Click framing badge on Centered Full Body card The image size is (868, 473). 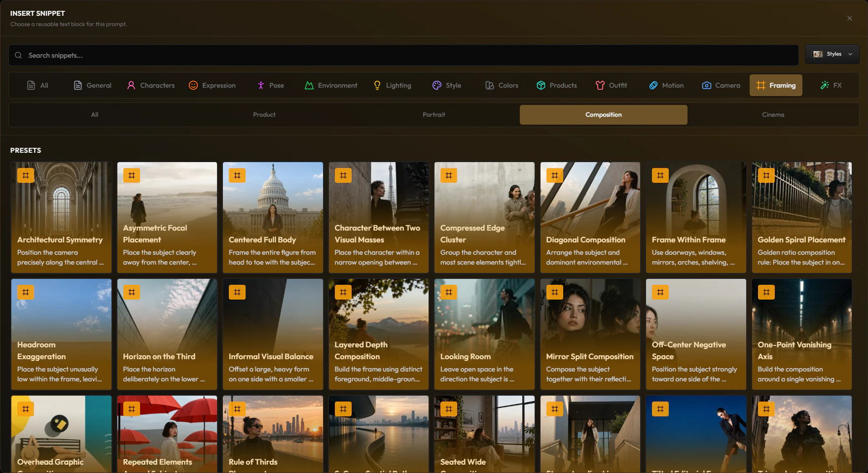pos(237,175)
